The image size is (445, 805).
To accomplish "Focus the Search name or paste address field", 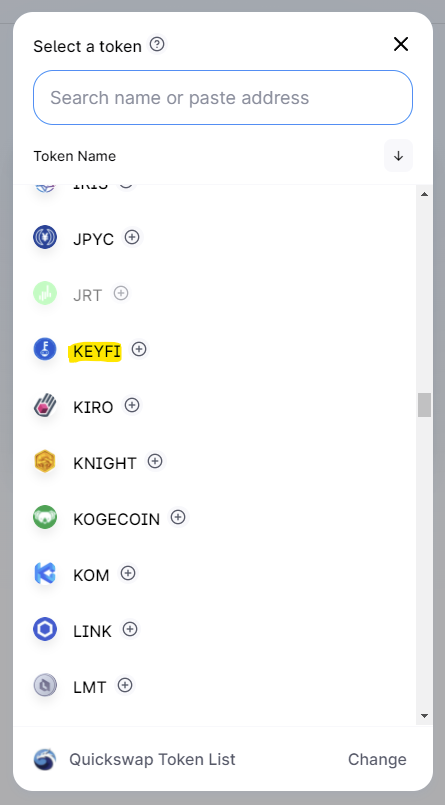I will coord(223,98).
